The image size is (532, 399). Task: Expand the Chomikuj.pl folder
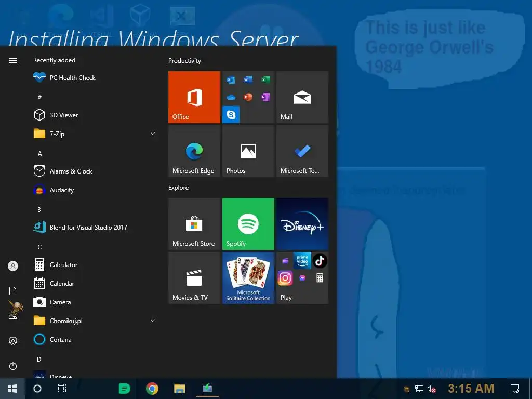tap(96, 321)
